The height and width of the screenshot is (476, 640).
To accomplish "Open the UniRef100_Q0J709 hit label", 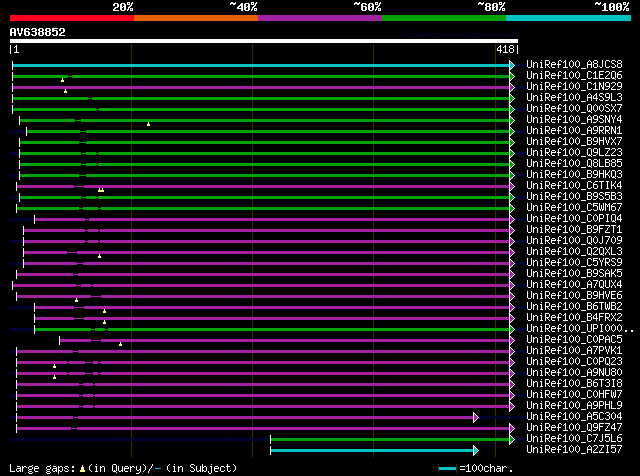I will [x=574, y=240].
